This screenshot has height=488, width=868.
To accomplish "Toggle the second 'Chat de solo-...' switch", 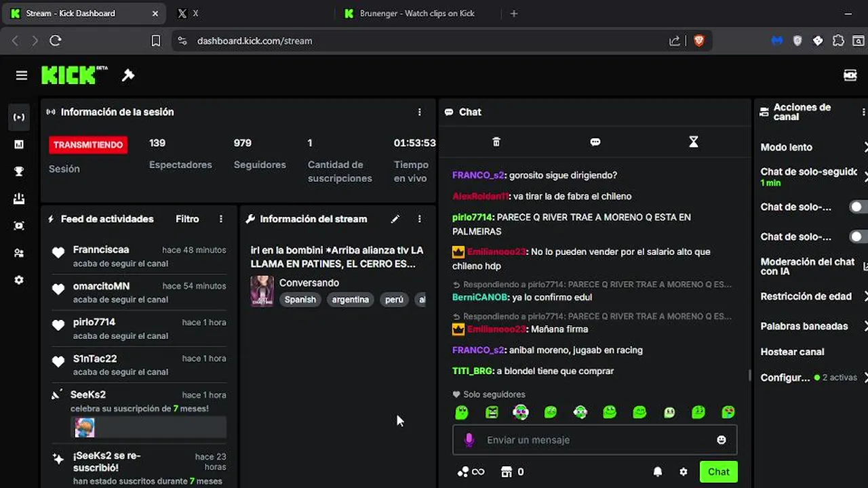I will [x=859, y=237].
